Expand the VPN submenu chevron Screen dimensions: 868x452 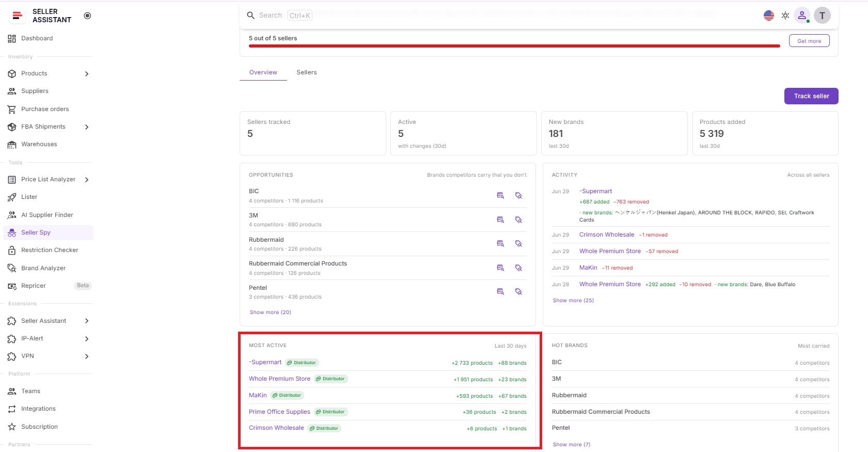87,356
